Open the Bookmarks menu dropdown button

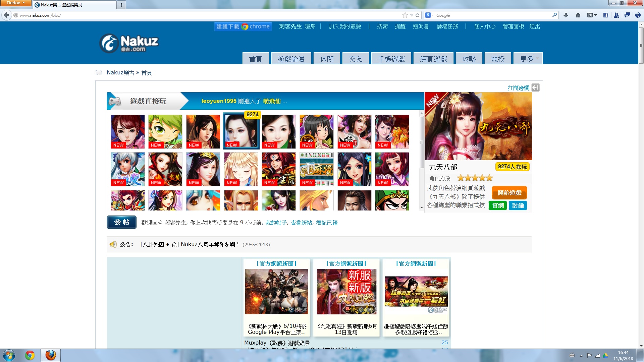tap(592, 15)
